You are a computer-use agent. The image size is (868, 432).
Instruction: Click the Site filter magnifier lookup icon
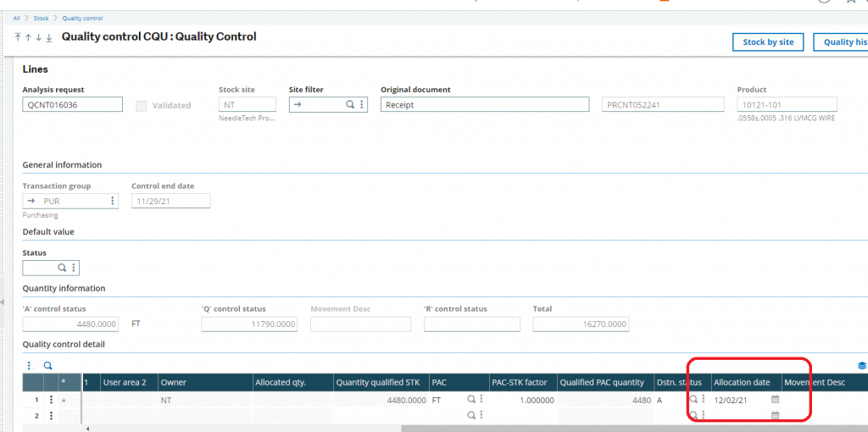350,105
